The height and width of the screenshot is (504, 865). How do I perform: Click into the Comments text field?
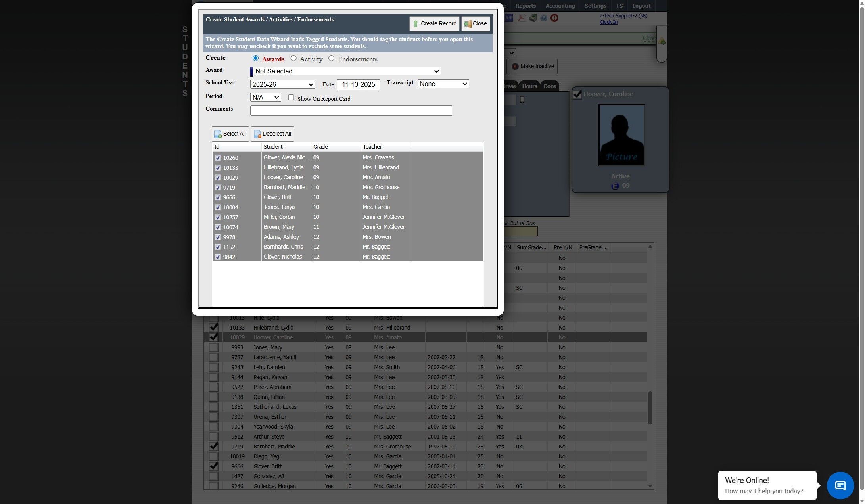[x=351, y=111]
